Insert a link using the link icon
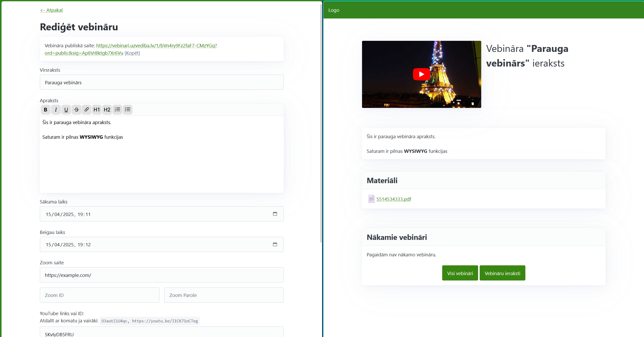This screenshot has height=337, width=644. (87, 110)
